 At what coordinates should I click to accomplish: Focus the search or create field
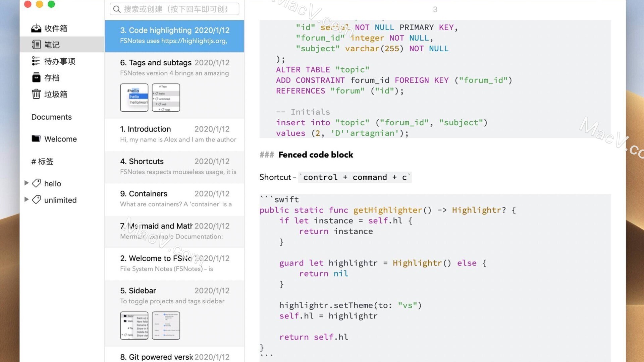click(x=174, y=9)
